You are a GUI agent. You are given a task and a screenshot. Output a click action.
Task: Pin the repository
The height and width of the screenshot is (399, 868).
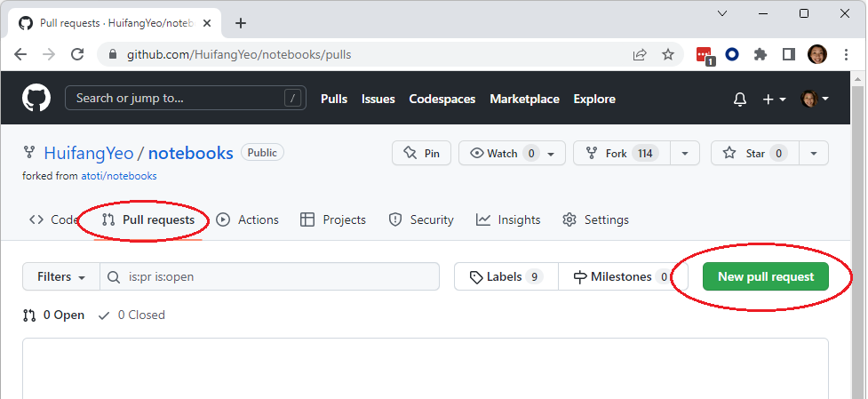[x=421, y=154]
